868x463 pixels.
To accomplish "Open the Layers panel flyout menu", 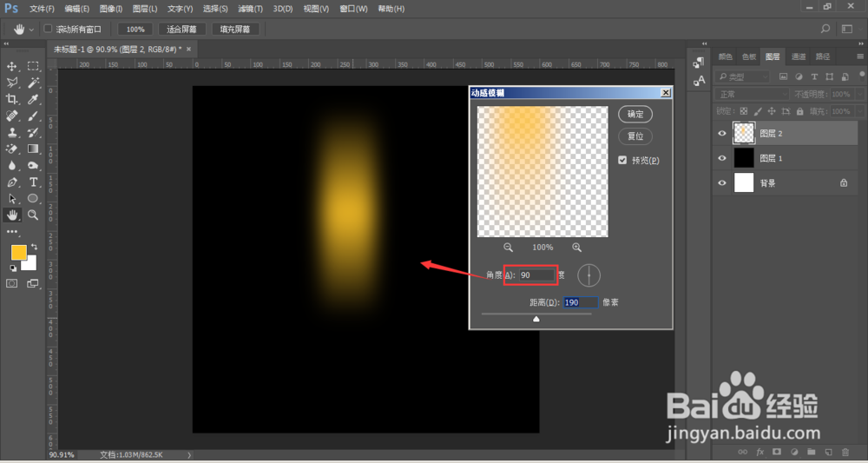I will 860,56.
